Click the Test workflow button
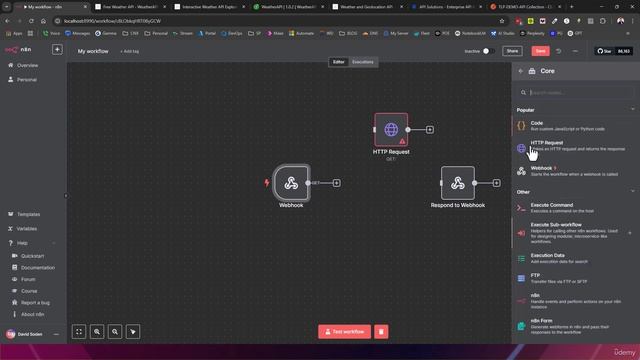Screen dimensions: 640x360 344,332
